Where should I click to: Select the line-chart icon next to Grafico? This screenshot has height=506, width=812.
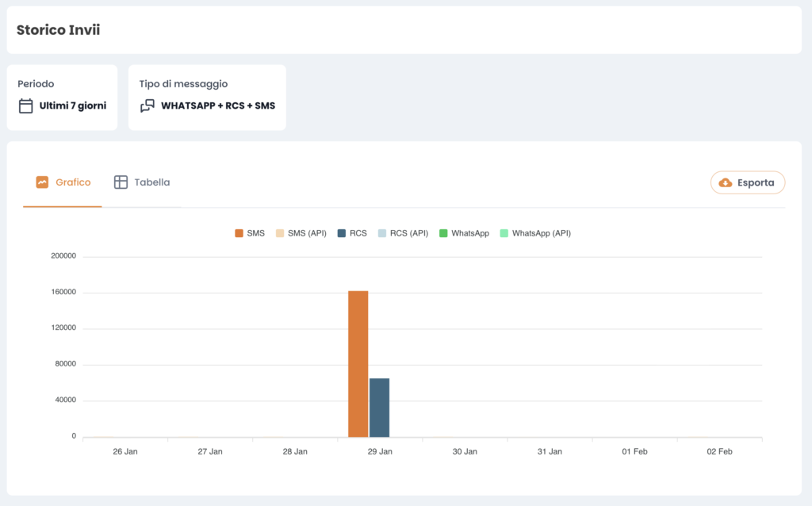click(42, 181)
